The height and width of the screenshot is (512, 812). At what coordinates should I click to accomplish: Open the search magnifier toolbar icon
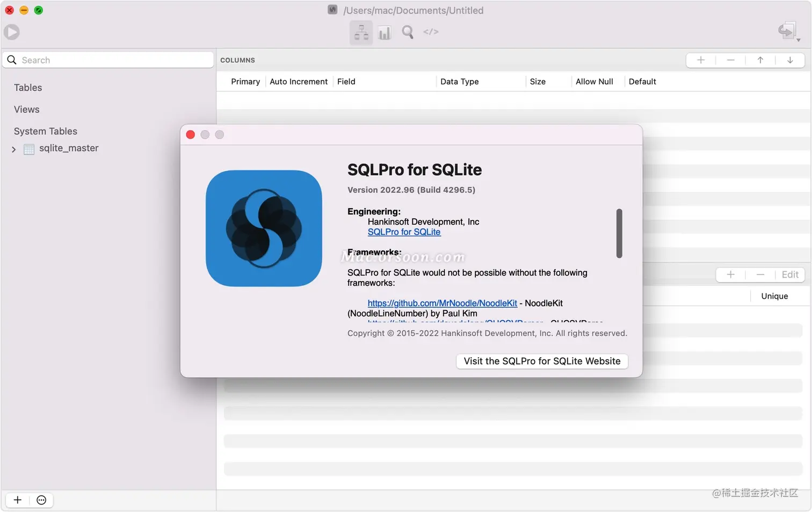[408, 32]
